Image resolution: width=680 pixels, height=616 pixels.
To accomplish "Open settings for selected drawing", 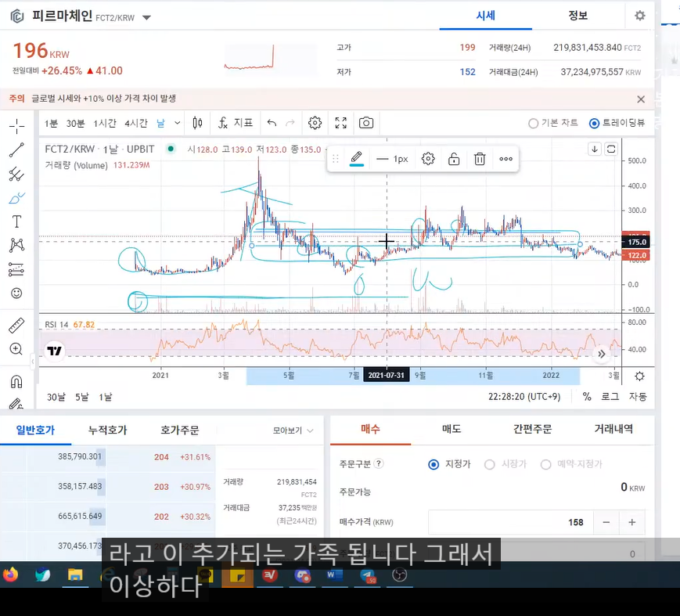I will (x=428, y=159).
